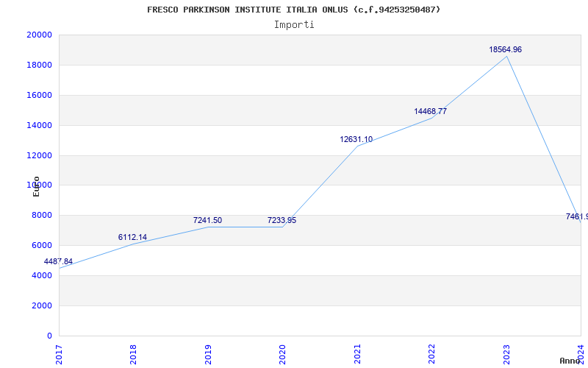Click the 20000 y-axis tick label
Screen dimensions: 588x368
pyautogui.click(x=39, y=35)
